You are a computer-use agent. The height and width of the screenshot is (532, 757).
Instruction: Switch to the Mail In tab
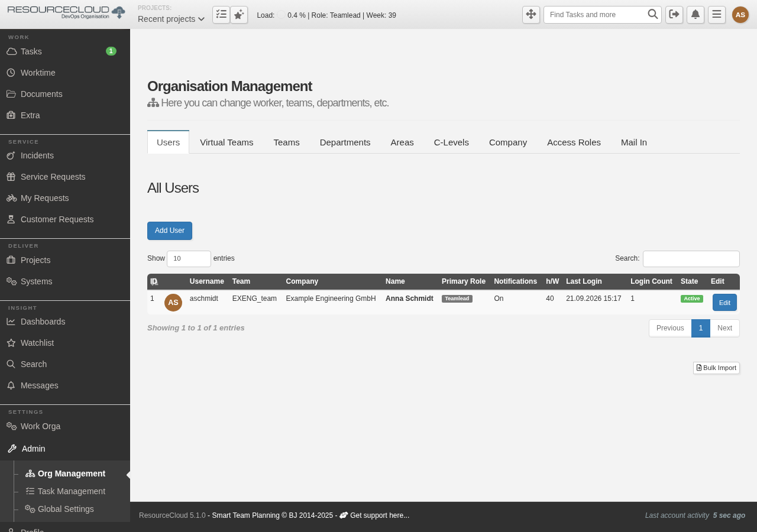pyautogui.click(x=634, y=142)
